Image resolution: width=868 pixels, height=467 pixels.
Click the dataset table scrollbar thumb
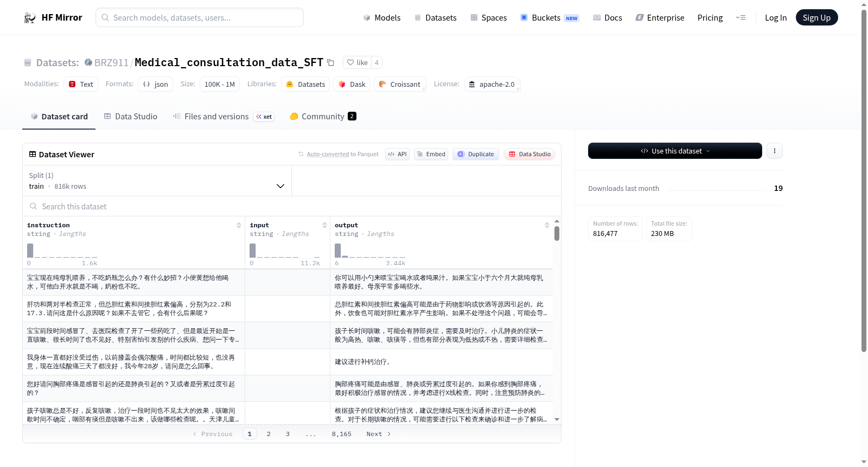557,233
